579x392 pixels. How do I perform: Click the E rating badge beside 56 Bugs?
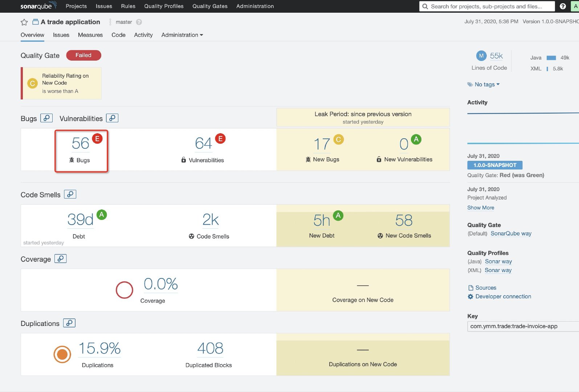pyautogui.click(x=97, y=139)
